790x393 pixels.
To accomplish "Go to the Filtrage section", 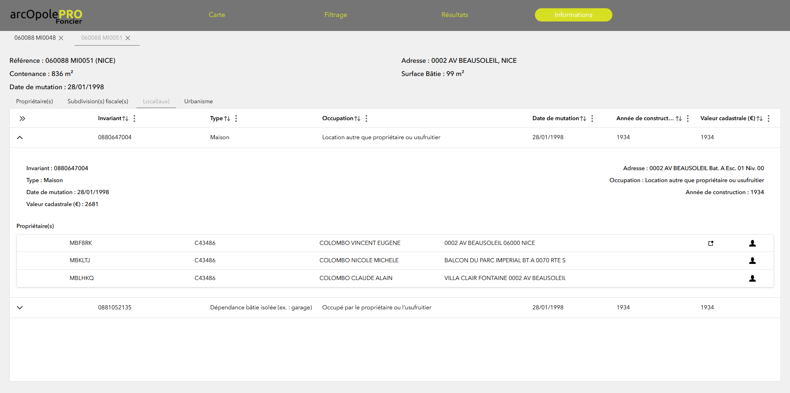I will coord(336,15).
